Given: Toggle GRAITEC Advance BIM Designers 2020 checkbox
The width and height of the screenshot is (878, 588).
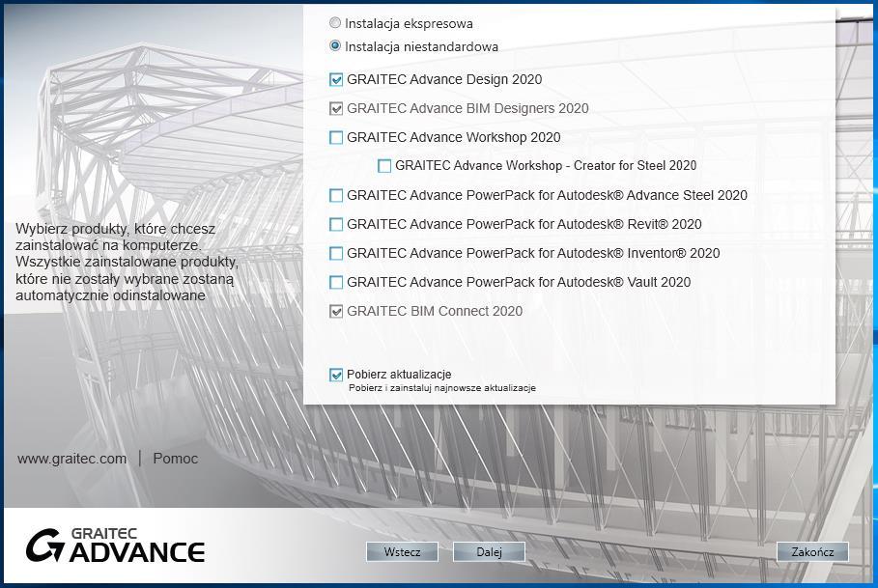Looking at the screenshot, I should coord(336,108).
